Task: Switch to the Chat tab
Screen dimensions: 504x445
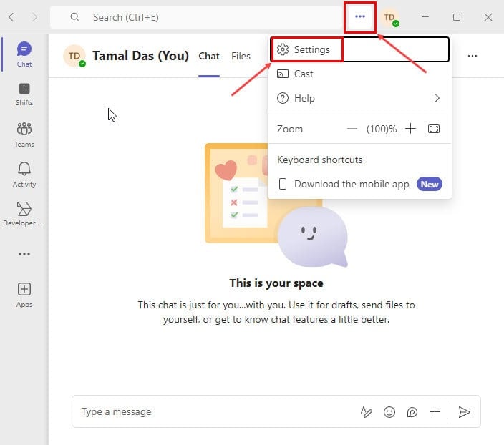Action: (x=209, y=57)
